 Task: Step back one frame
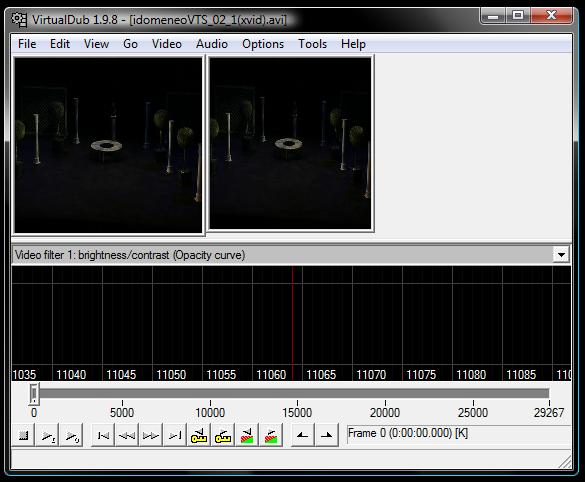tap(127, 435)
